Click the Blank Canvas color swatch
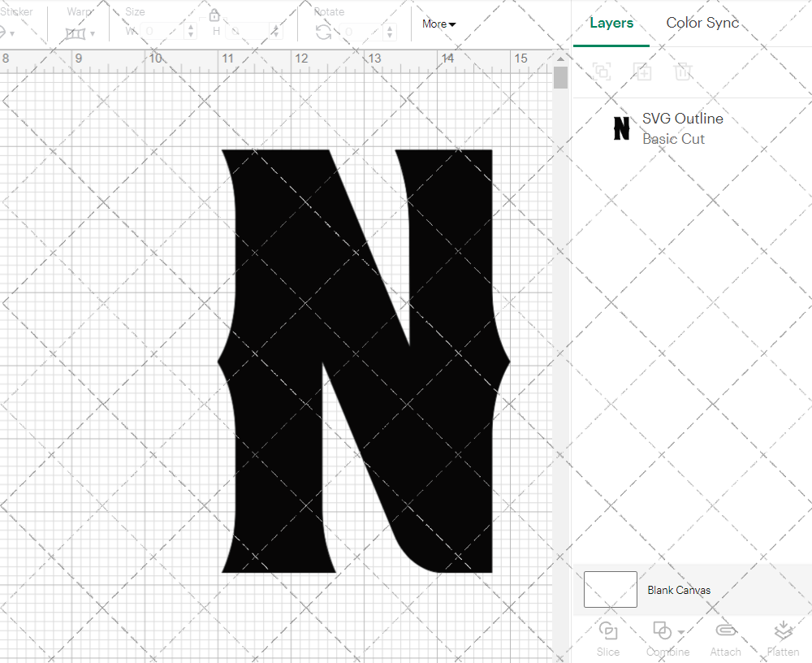 click(x=610, y=590)
